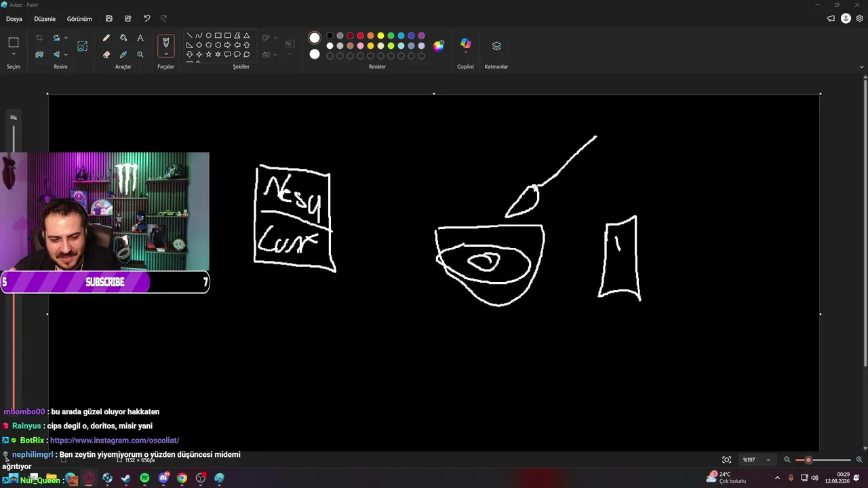Select the rectangular selection tool

(x=14, y=43)
